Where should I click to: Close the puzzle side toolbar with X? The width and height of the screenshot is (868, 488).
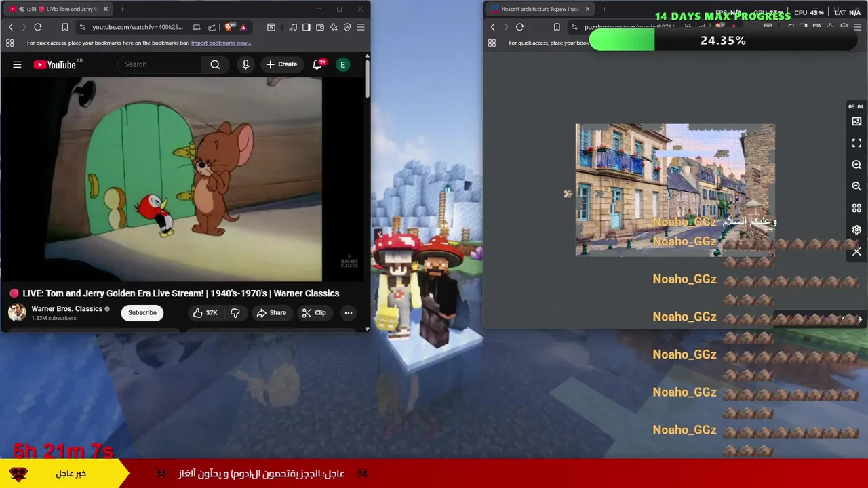(x=856, y=251)
